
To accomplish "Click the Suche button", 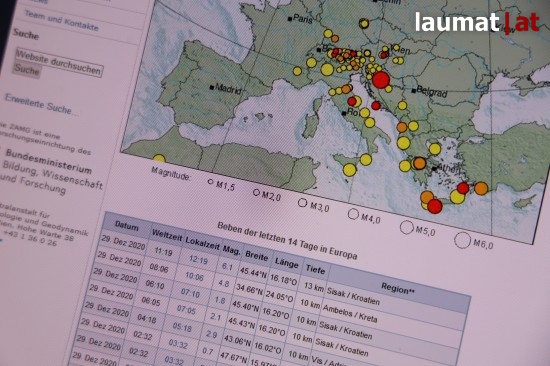I will pyautogui.click(x=27, y=69).
